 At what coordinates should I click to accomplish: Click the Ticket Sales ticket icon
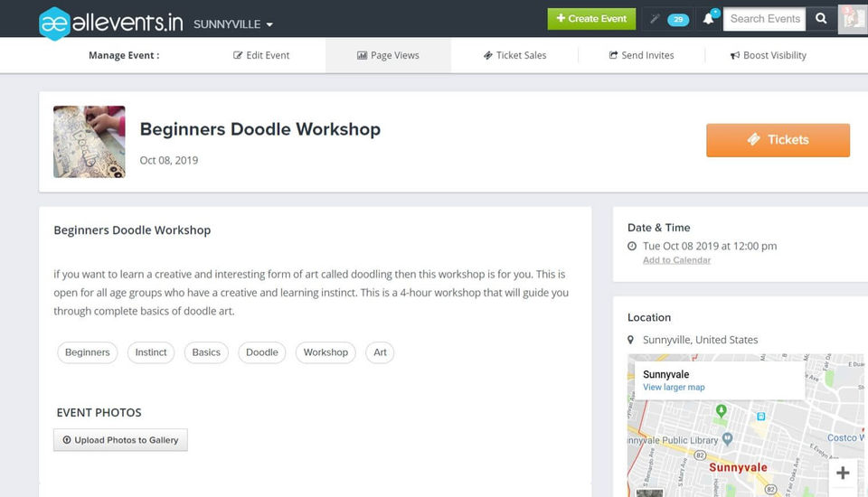tap(487, 55)
